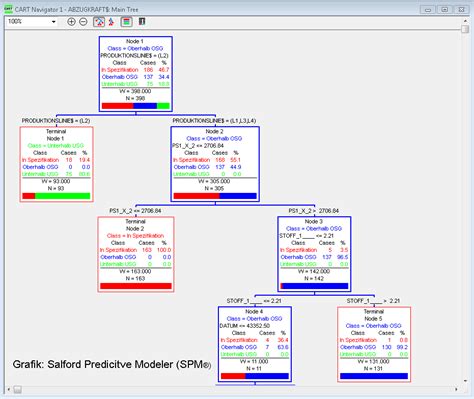Click the full red bar in Terminal Node 2
474x399 pixels.
pyautogui.click(x=136, y=286)
